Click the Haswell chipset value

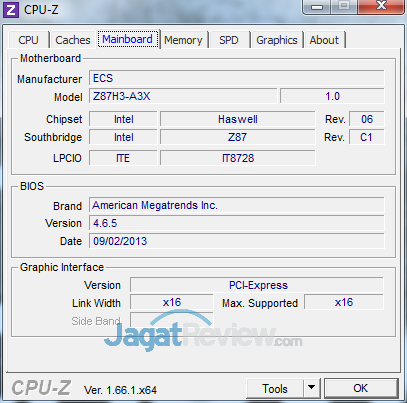click(237, 119)
